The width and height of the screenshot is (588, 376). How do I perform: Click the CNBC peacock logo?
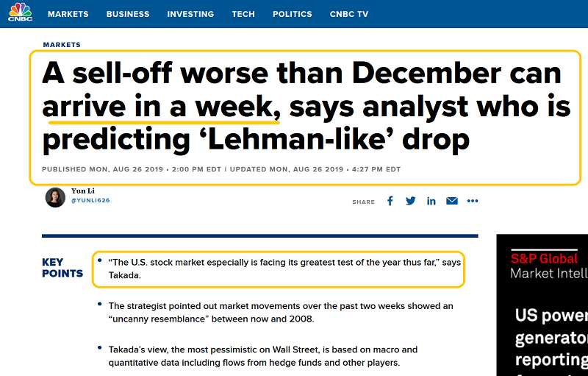click(20, 13)
